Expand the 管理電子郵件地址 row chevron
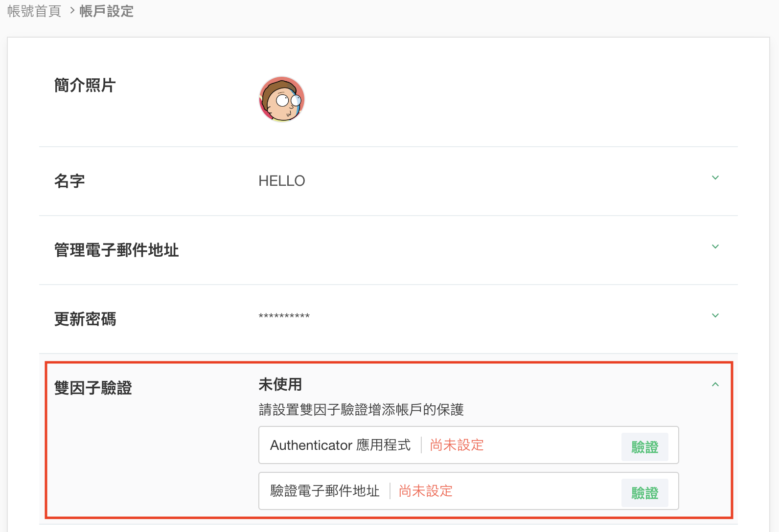This screenshot has height=532, width=779. [x=715, y=246]
